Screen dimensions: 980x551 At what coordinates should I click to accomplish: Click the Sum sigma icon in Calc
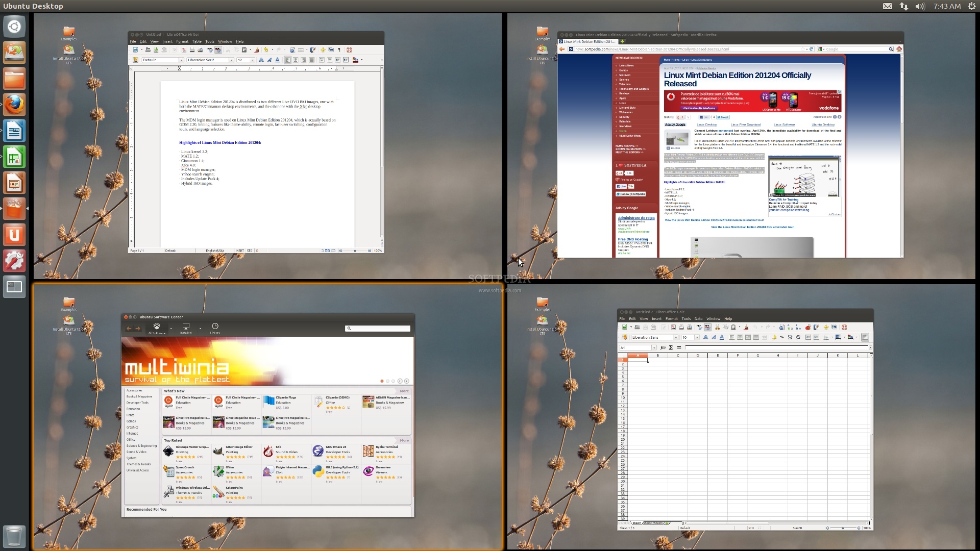click(671, 347)
